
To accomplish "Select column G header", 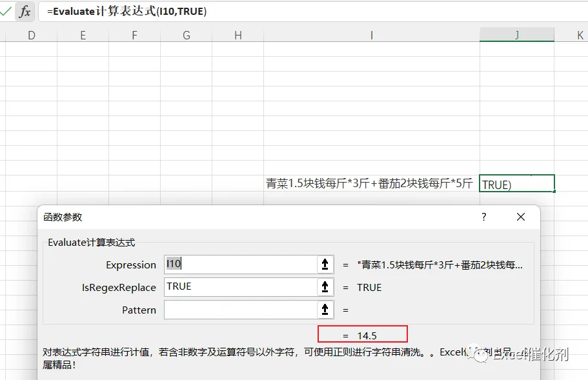I will tap(187, 35).
